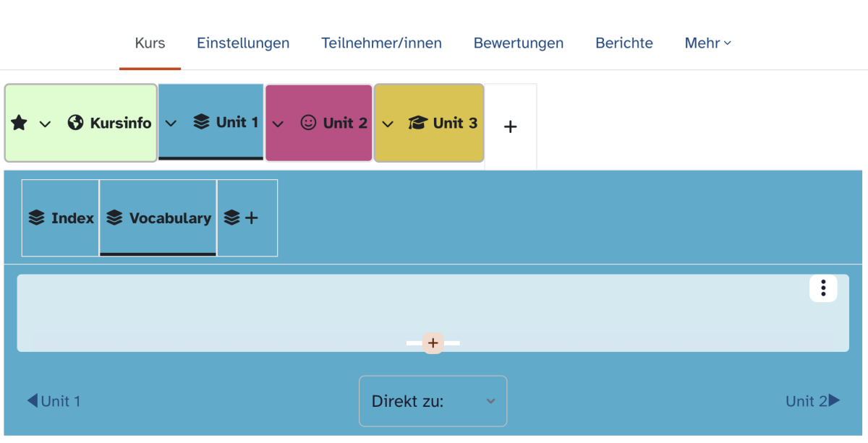Add a new subtab with layers-plus icon
The image size is (868, 443).
coord(242,218)
